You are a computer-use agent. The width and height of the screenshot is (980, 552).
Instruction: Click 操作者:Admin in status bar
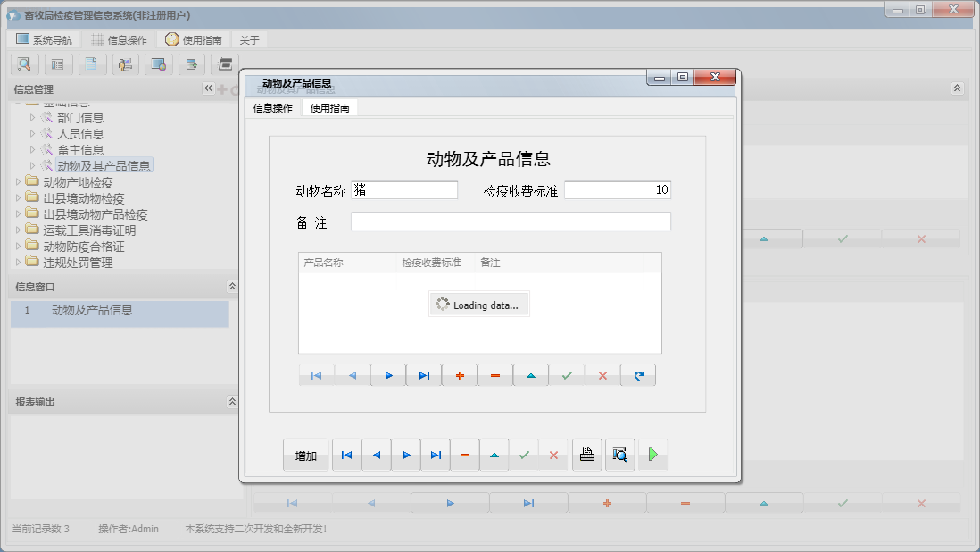pos(129,529)
